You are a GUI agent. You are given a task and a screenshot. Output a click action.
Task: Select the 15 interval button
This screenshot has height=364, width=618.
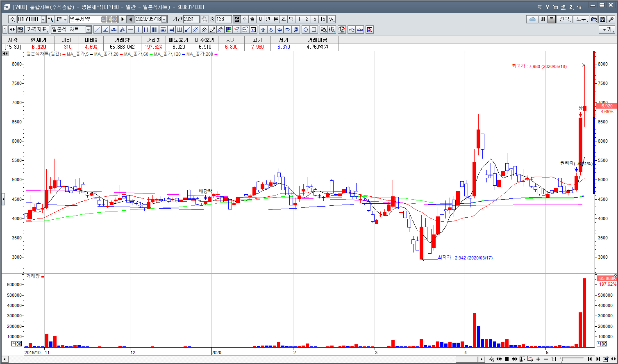point(323,19)
